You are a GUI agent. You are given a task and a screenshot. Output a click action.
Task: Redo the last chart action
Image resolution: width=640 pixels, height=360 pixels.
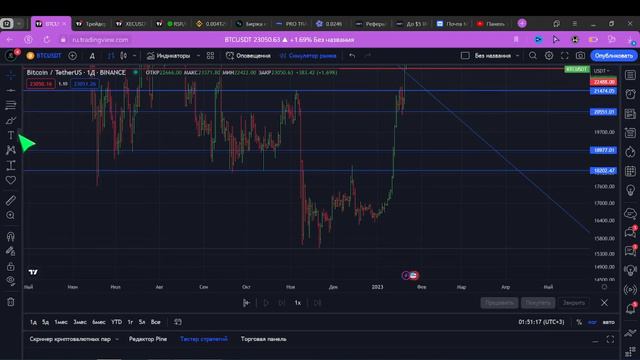point(368,56)
